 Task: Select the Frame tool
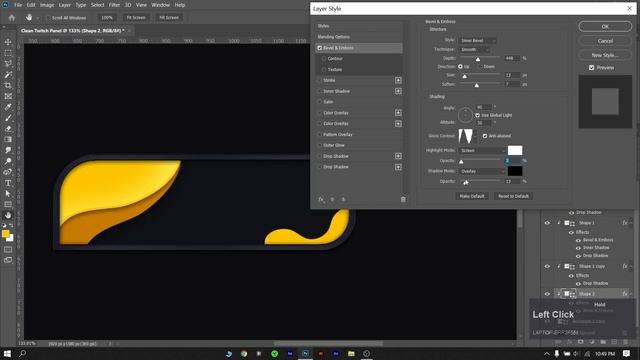(8, 96)
